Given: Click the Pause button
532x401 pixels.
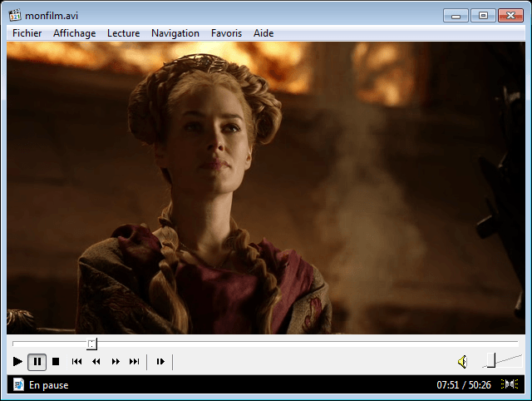Looking at the screenshot, I should click(x=37, y=361).
